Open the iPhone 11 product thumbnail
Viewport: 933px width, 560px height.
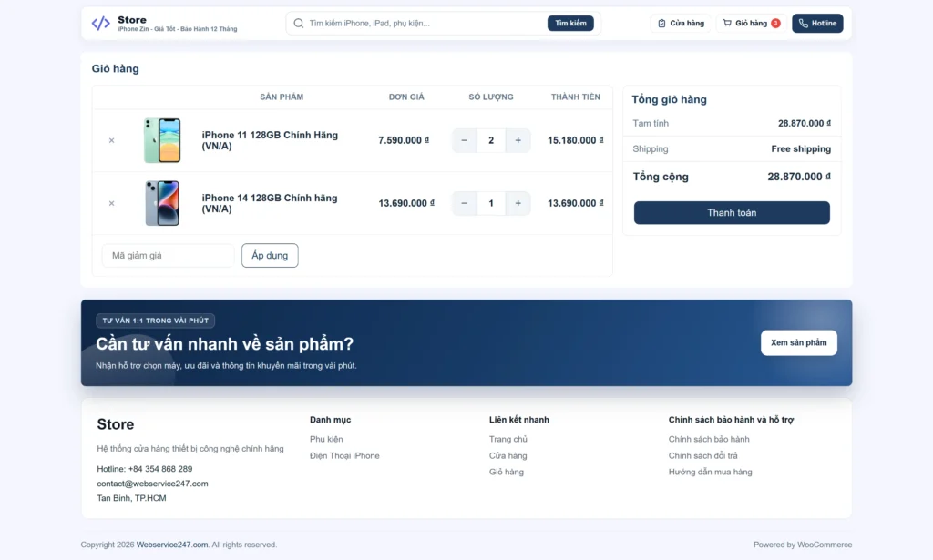162,140
